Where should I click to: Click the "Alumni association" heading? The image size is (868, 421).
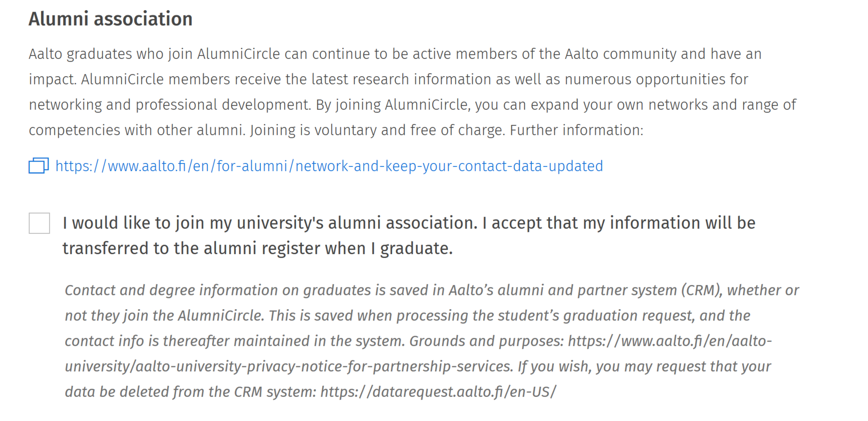coord(110,19)
